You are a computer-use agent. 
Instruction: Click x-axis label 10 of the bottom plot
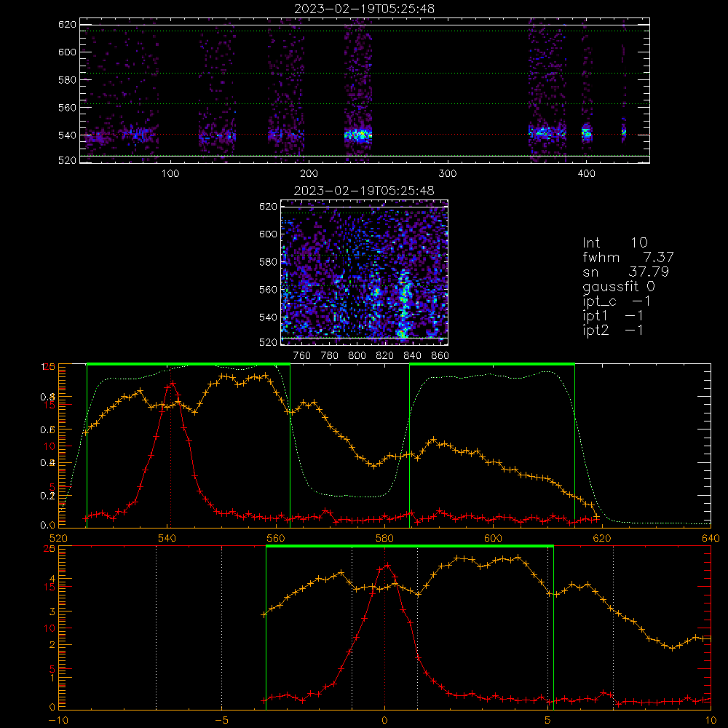pyautogui.click(x=711, y=721)
